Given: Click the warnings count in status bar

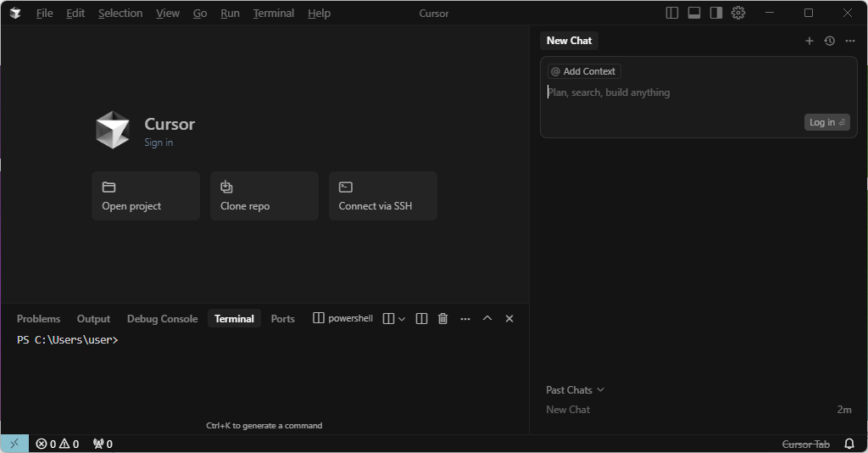Looking at the screenshot, I should coord(70,445).
